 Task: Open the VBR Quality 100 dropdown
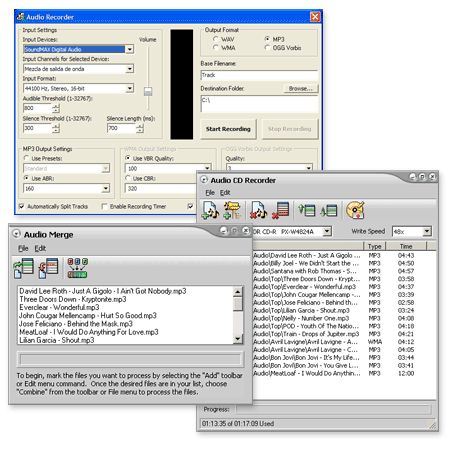[207, 168]
